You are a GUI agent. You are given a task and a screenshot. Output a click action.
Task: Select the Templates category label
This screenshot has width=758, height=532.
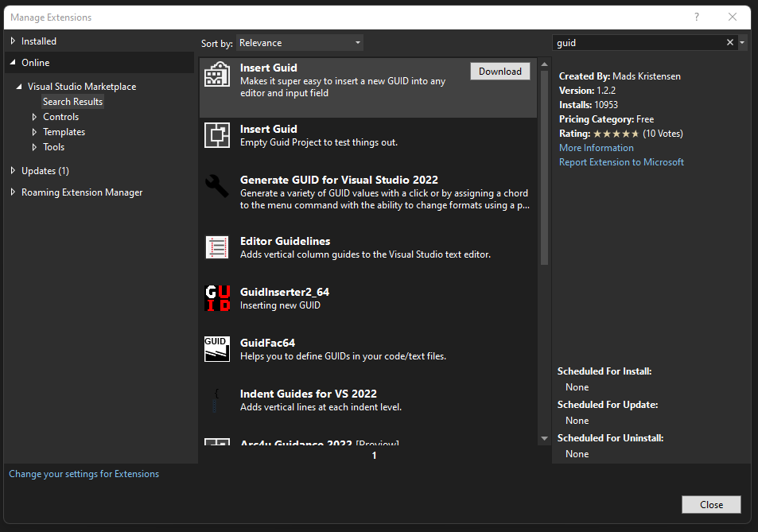[x=64, y=132]
